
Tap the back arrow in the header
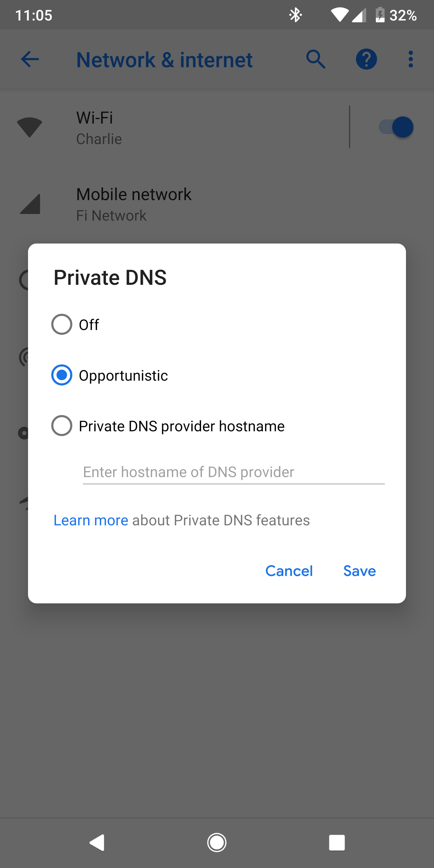click(x=30, y=60)
